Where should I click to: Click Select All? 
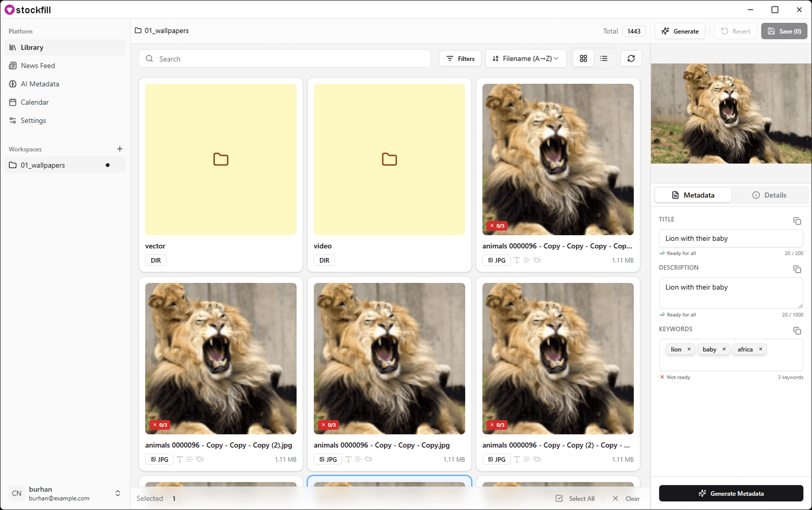pyautogui.click(x=575, y=498)
